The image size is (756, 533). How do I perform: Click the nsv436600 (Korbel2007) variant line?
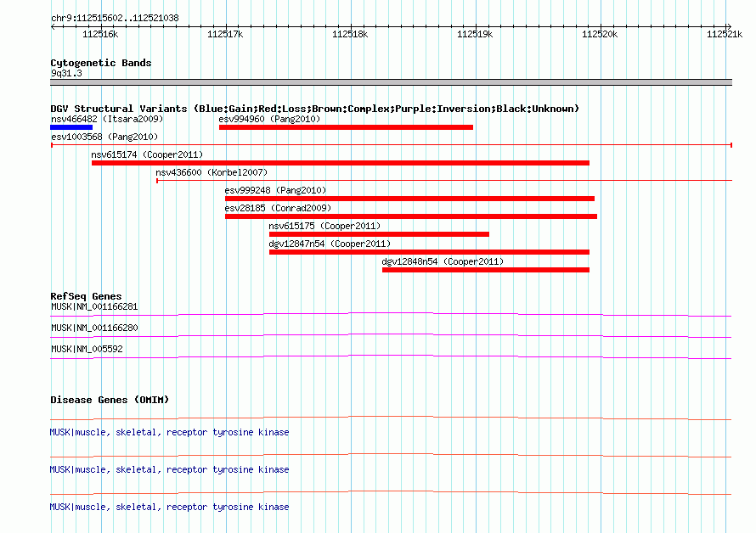pos(444,181)
